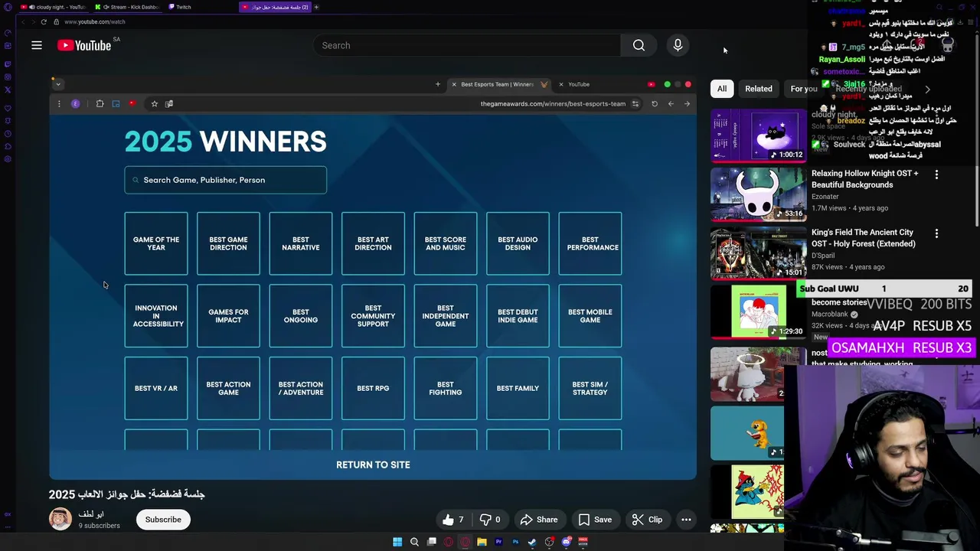This screenshot has height=551, width=980.
Task: Open the Relaxing Hollow Knight OST thumbnail
Action: (758, 194)
